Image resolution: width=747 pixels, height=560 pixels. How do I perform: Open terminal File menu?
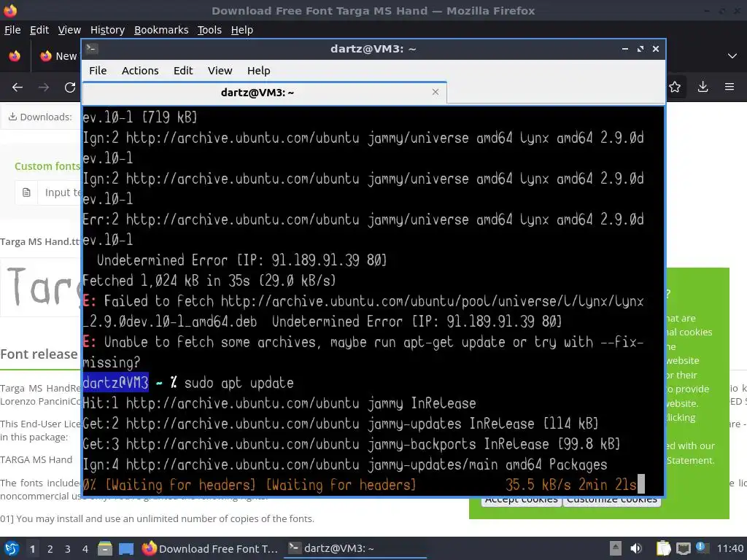[x=98, y=71]
